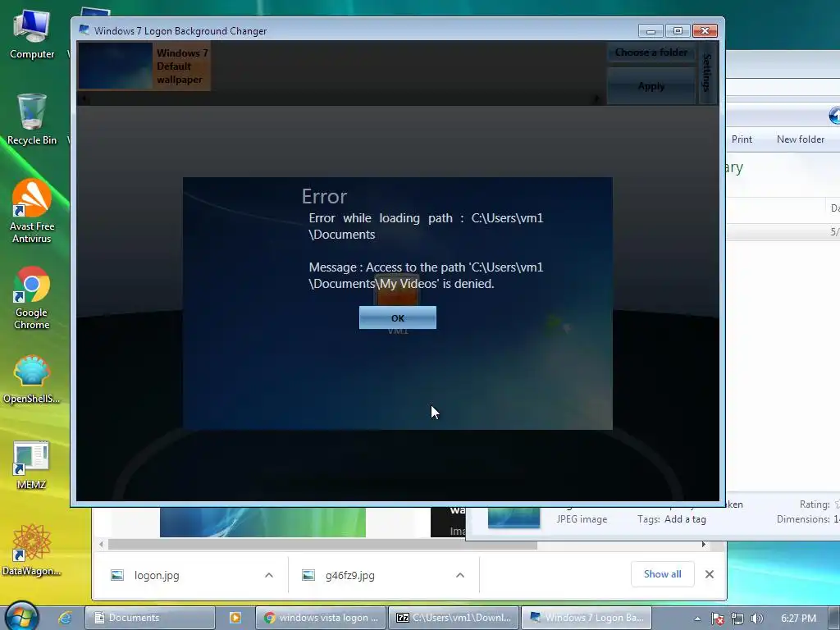Minimize Windows 7 Logon Background Changer

tap(651, 31)
